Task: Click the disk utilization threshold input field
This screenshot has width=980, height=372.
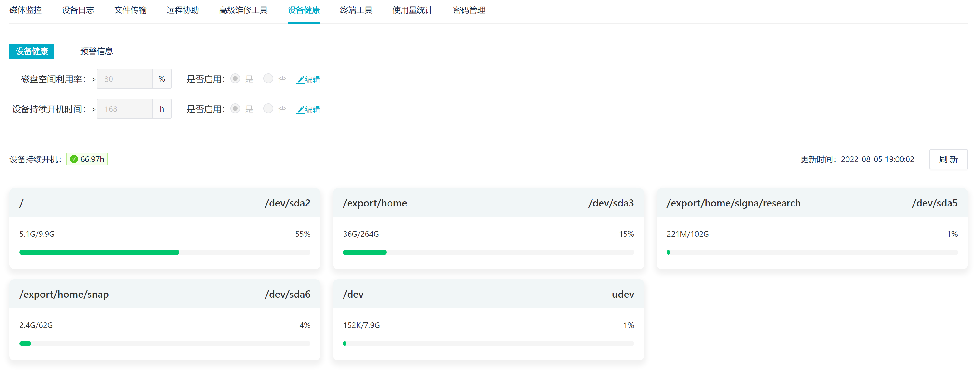Action: pyautogui.click(x=125, y=79)
